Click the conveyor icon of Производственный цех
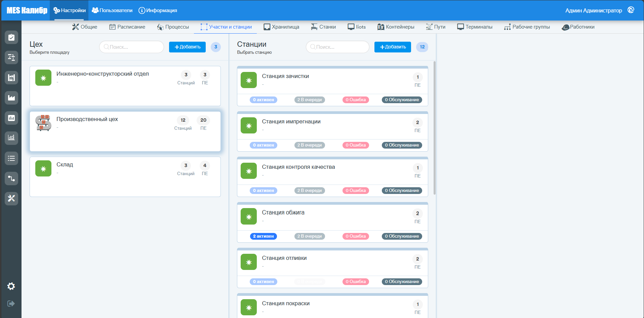Screen dimensions: 644x318 coord(43,123)
